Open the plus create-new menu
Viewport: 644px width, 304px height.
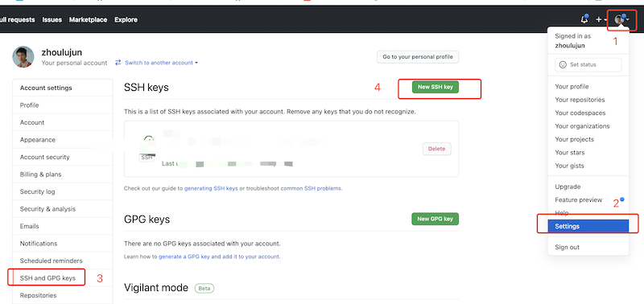601,19
